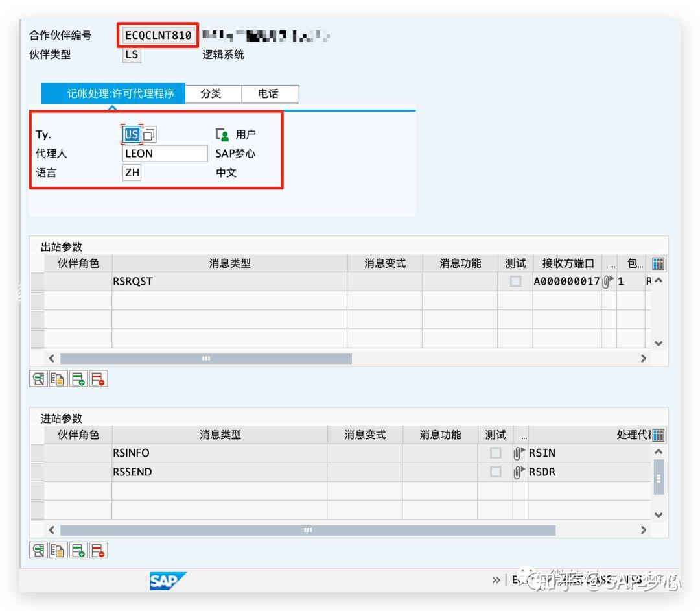700x611 pixels.
Task: Click inbound horizontal scrollbar thumb
Action: 308,530
